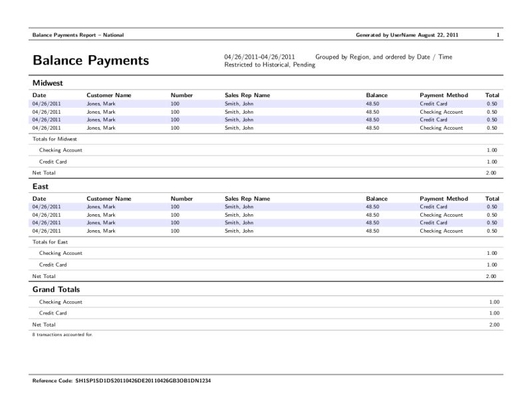Image resolution: width=532 pixels, height=411 pixels.
Task: Select the East section header
Action: [40, 187]
